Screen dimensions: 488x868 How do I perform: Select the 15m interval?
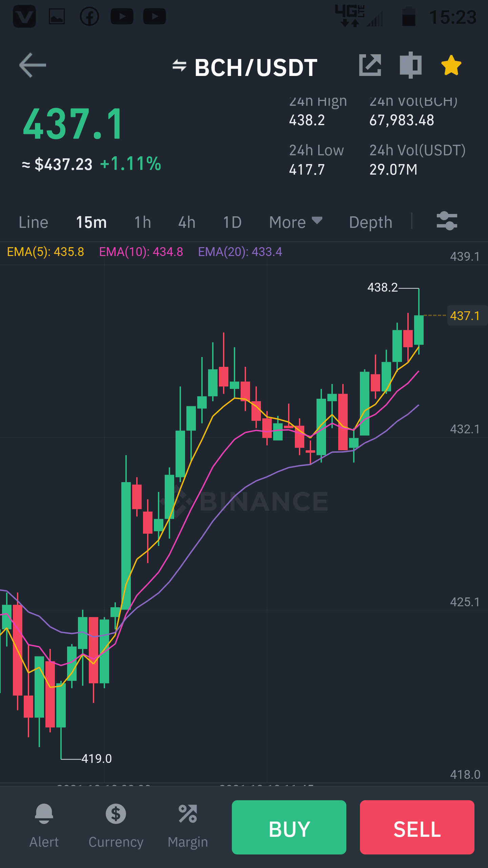[91, 222]
